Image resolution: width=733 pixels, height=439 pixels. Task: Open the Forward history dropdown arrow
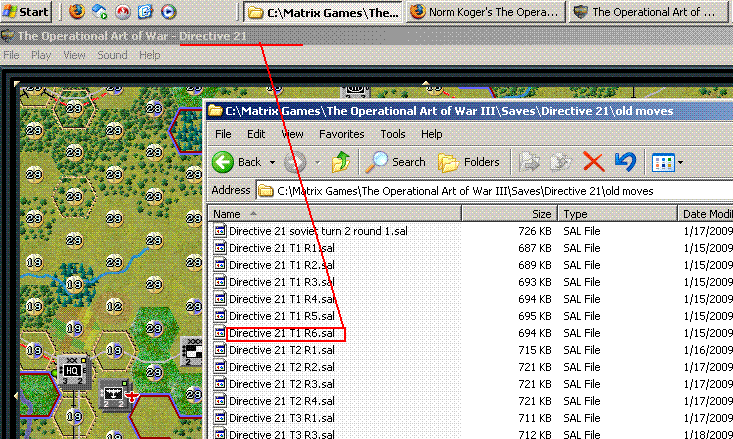[317, 163]
